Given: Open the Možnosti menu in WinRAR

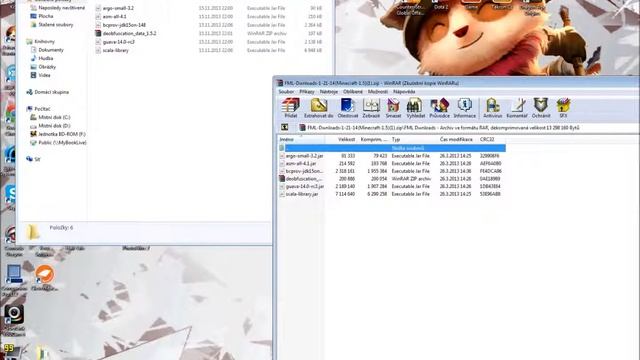Looking at the screenshot, I should [x=378, y=92].
